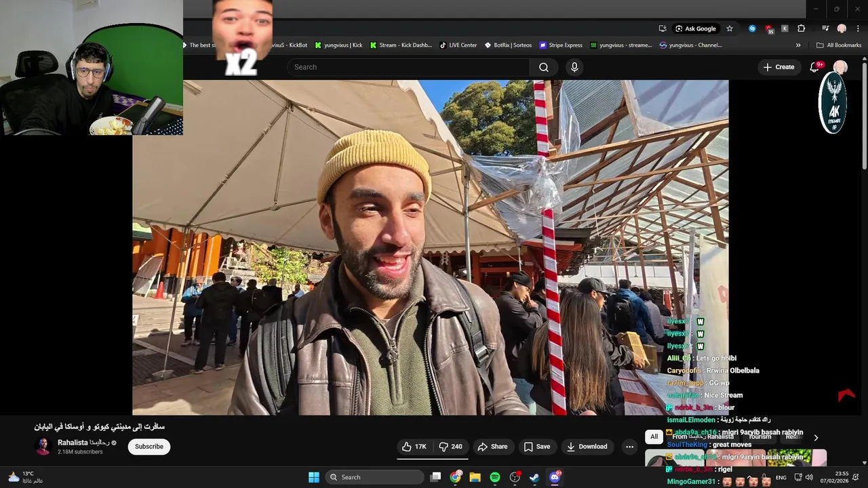Viewport: 868px width, 488px height.
Task: Start voice search with the microphone icon
Action: pyautogui.click(x=574, y=67)
